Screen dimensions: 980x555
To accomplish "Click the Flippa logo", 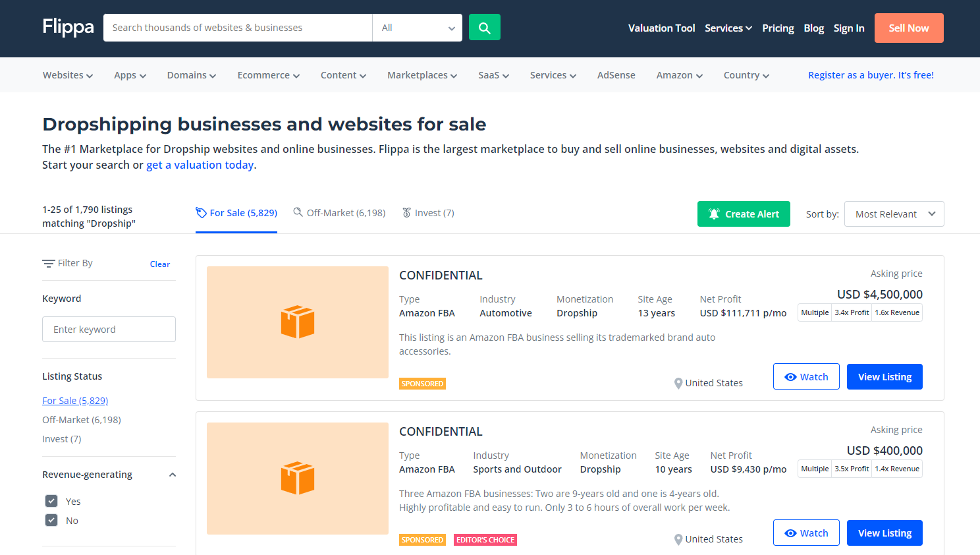I will [68, 27].
